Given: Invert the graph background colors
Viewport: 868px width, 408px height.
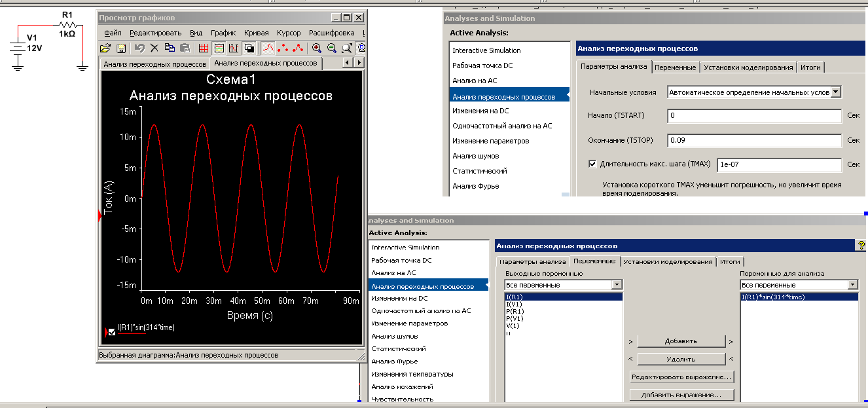Looking at the screenshot, I should (x=249, y=47).
